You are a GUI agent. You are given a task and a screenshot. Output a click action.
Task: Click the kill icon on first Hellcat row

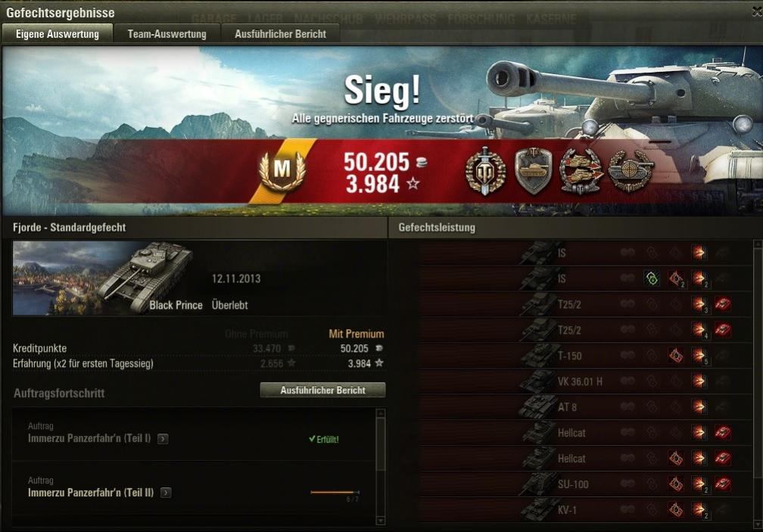[723, 432]
